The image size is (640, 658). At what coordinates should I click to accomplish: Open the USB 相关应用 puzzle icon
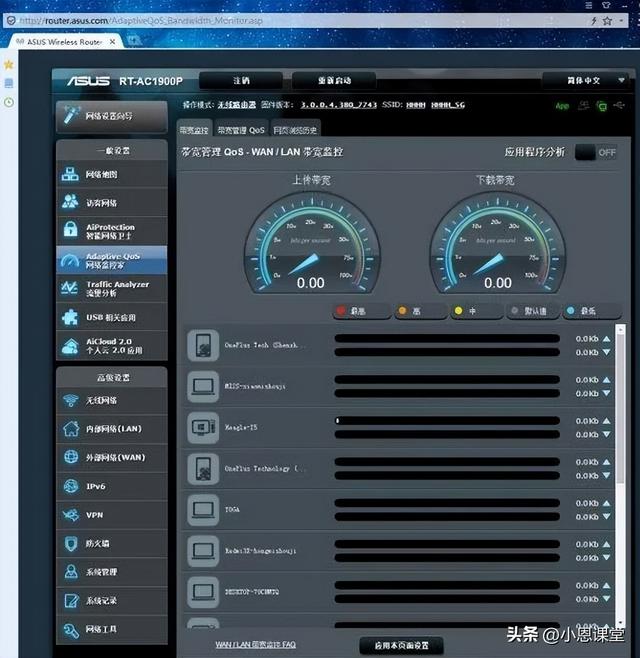[x=70, y=317]
